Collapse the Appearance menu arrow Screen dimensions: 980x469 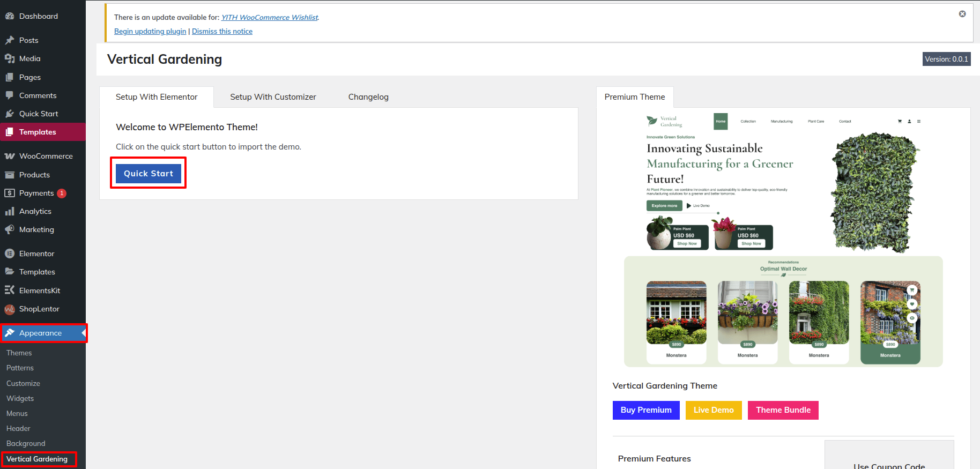pos(83,333)
